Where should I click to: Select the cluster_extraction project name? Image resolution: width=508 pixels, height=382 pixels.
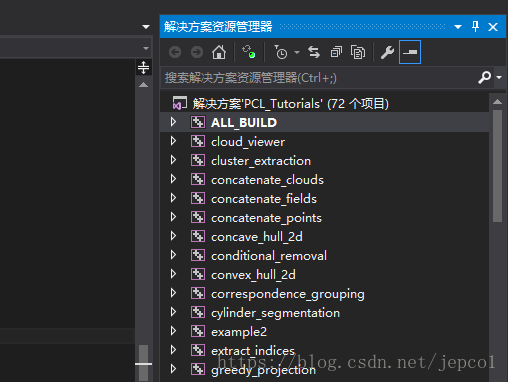(x=261, y=161)
